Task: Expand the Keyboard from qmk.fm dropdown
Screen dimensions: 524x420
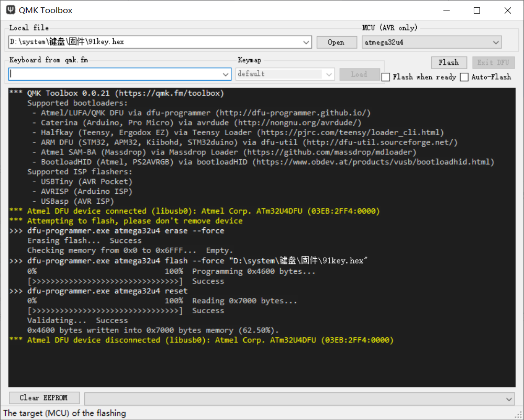Action: click(226, 74)
